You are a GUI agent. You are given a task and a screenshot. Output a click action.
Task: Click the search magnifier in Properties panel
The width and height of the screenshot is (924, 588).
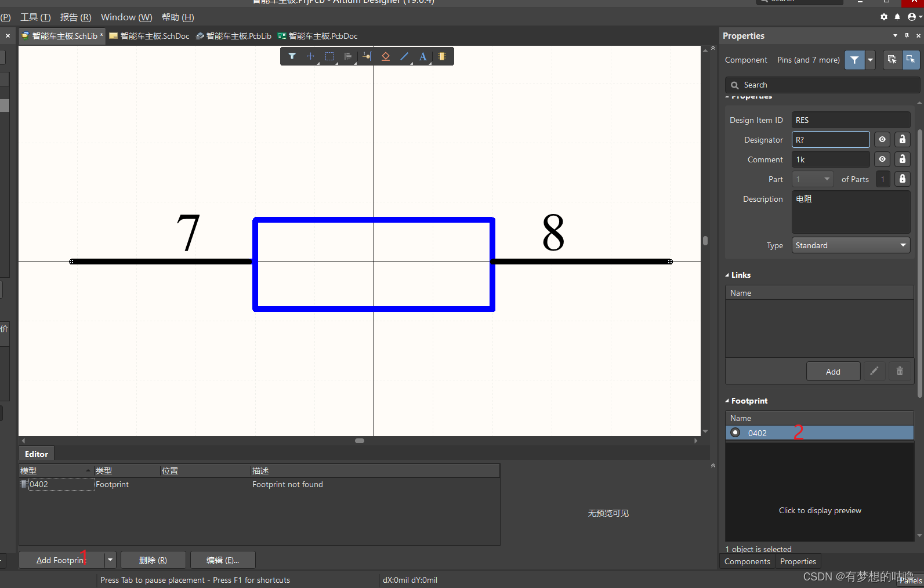pos(735,85)
